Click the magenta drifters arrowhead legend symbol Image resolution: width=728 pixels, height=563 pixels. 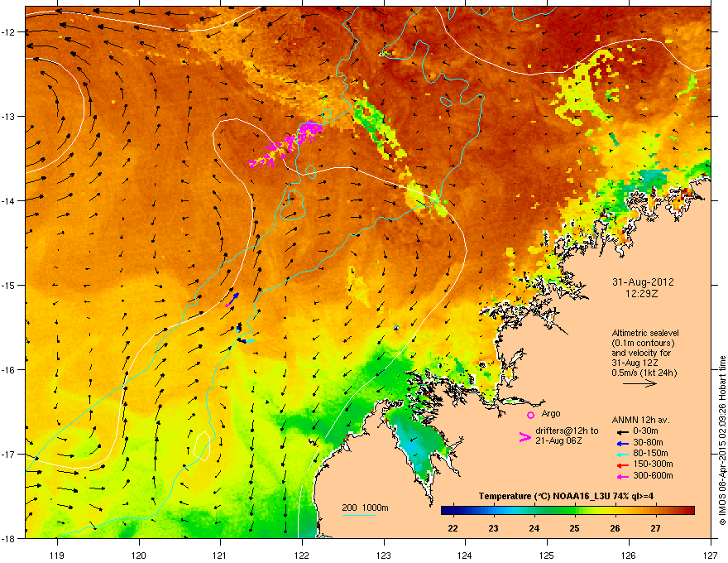point(524,437)
